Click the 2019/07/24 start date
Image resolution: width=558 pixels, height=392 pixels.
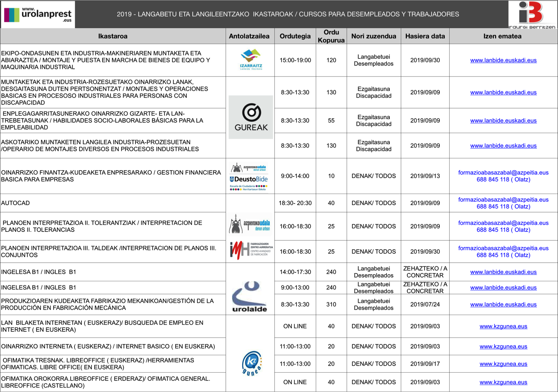click(425, 304)
